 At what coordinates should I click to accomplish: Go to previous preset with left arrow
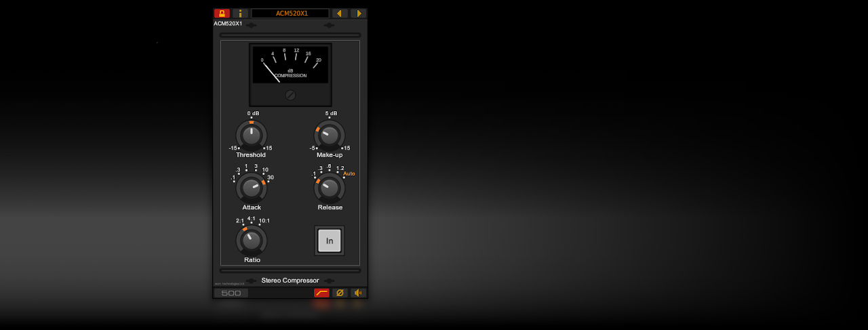tap(339, 14)
